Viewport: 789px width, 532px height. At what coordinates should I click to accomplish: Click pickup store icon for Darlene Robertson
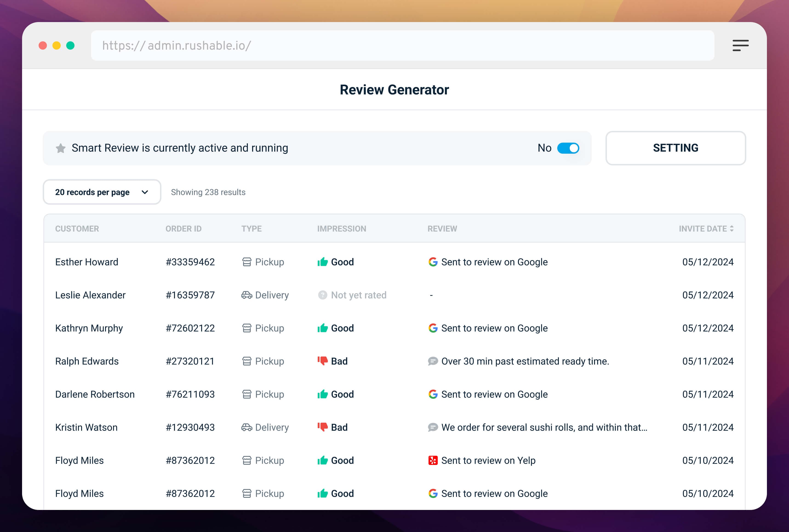[x=247, y=394]
